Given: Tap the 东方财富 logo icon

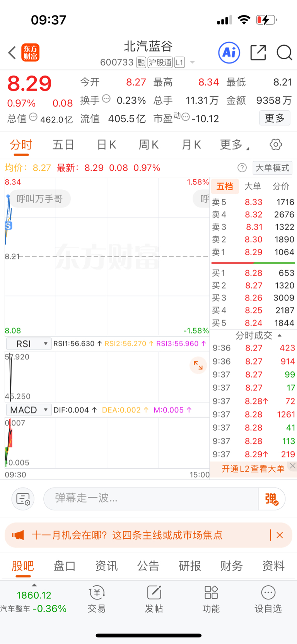Looking at the screenshot, I should [30, 53].
